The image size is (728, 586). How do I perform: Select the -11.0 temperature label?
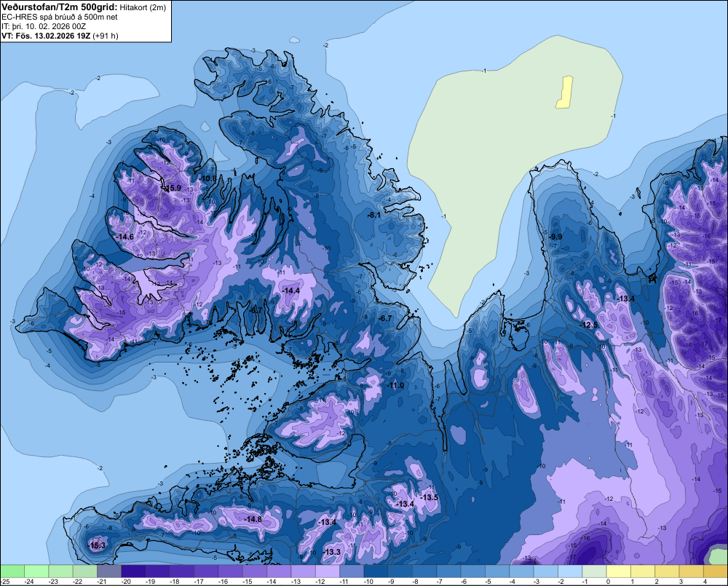tap(395, 385)
